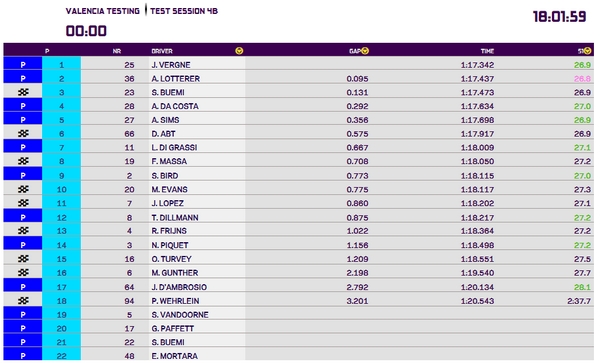This screenshot has width=600, height=363.
Task: Click the pit 'P' icon for L. Di Grassi
Action: (23, 147)
